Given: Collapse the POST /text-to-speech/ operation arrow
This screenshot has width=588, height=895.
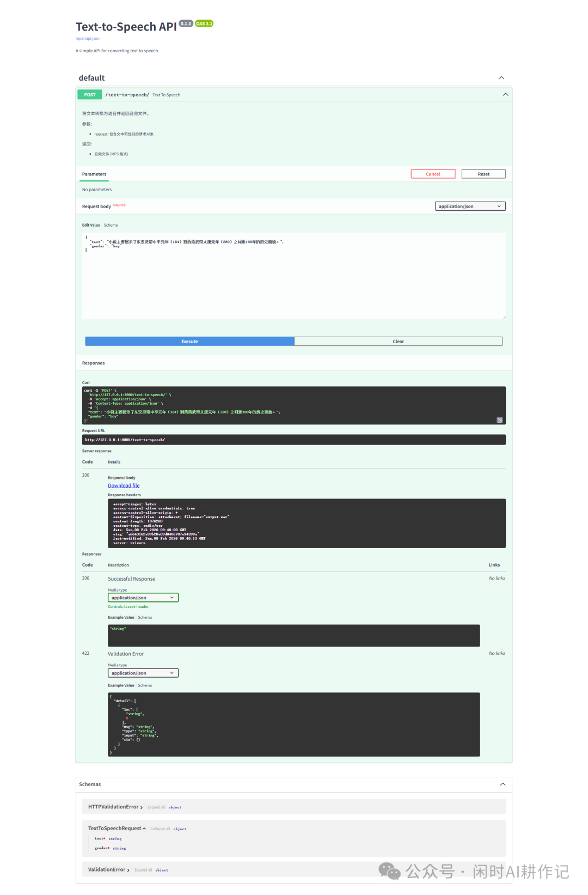Looking at the screenshot, I should [505, 95].
